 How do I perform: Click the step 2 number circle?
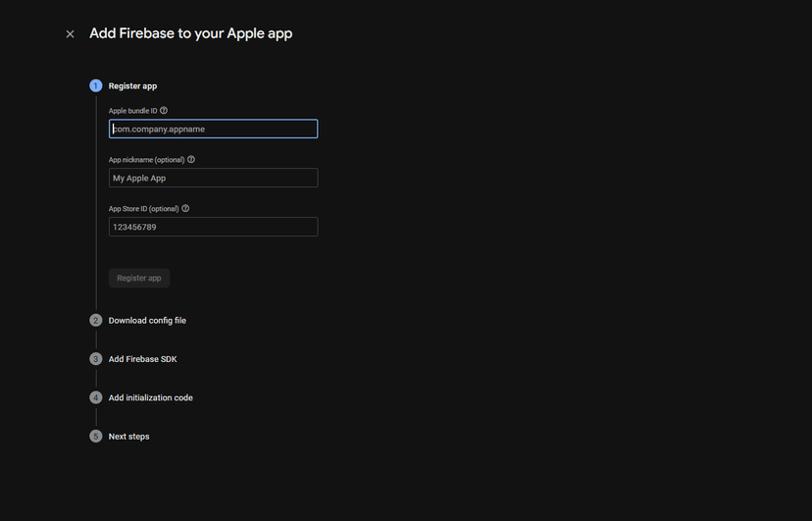coord(96,321)
